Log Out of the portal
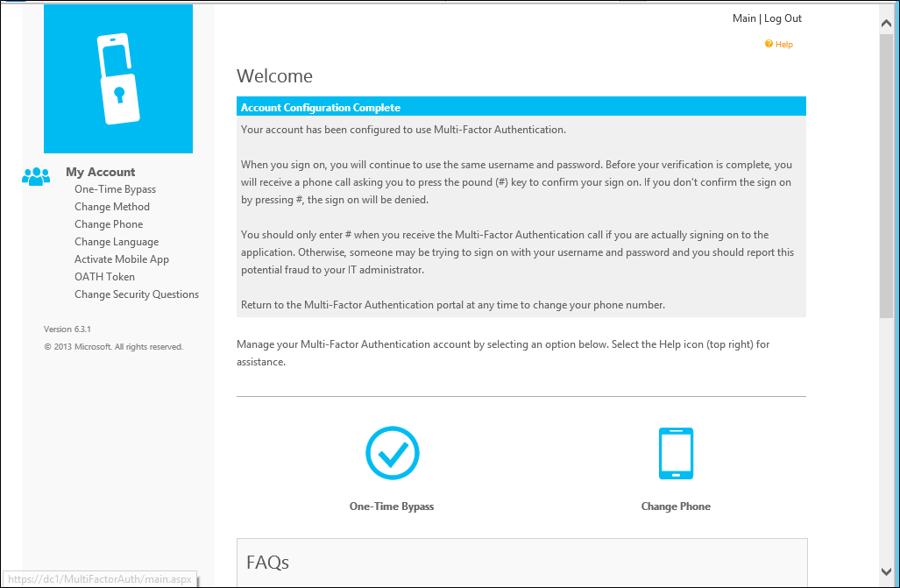This screenshot has height=588, width=900. 782,18
